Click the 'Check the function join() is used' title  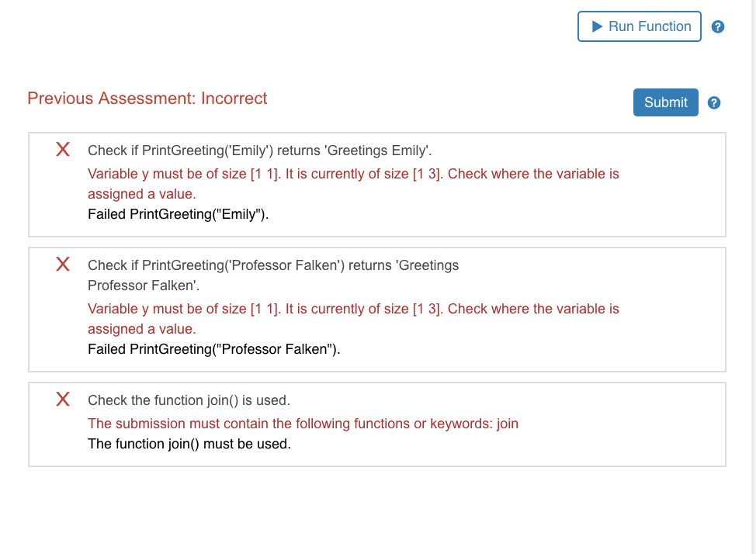(x=189, y=400)
